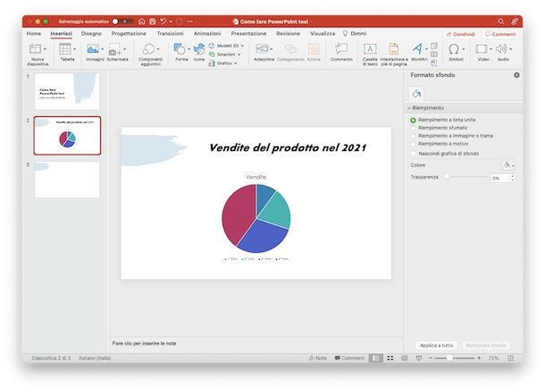
Task: Click the zoom in plus icon
Action: pos(479,358)
